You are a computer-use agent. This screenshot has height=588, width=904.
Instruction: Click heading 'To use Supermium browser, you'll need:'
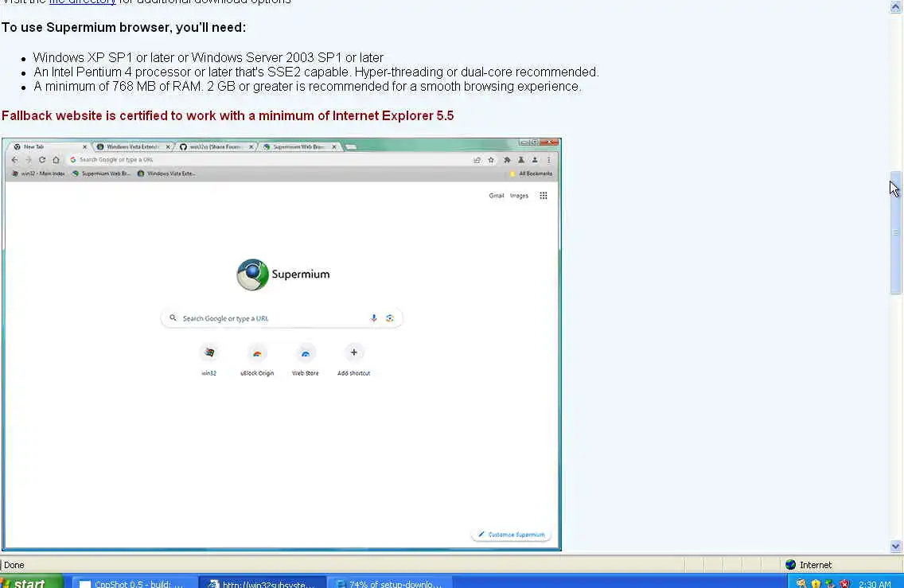tap(123, 28)
